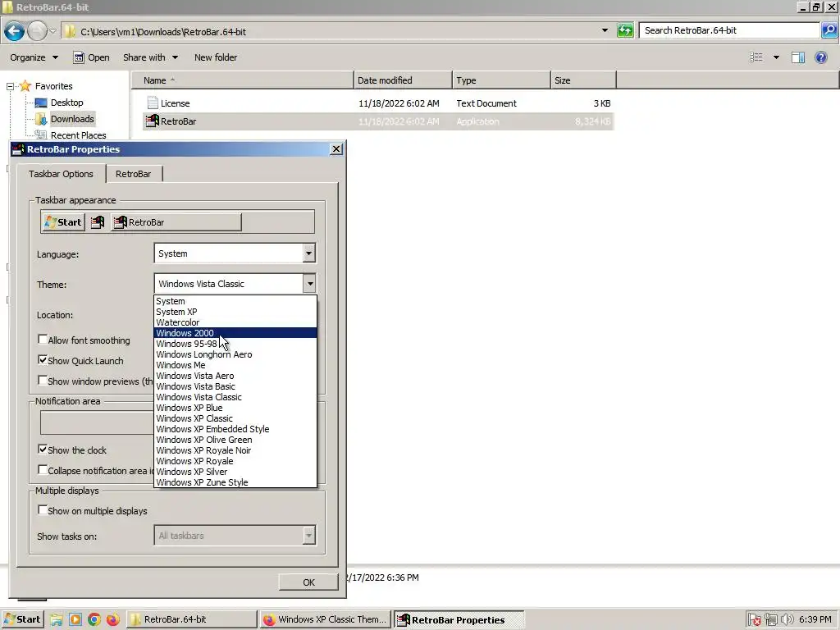Switch to Taskbar Options tab

(x=61, y=174)
